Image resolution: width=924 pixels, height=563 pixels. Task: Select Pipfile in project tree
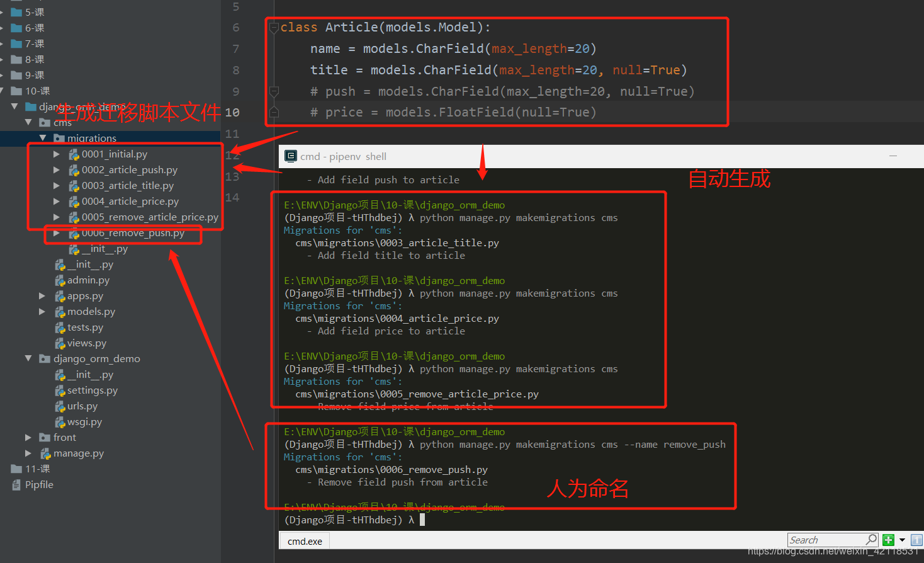[x=39, y=485]
